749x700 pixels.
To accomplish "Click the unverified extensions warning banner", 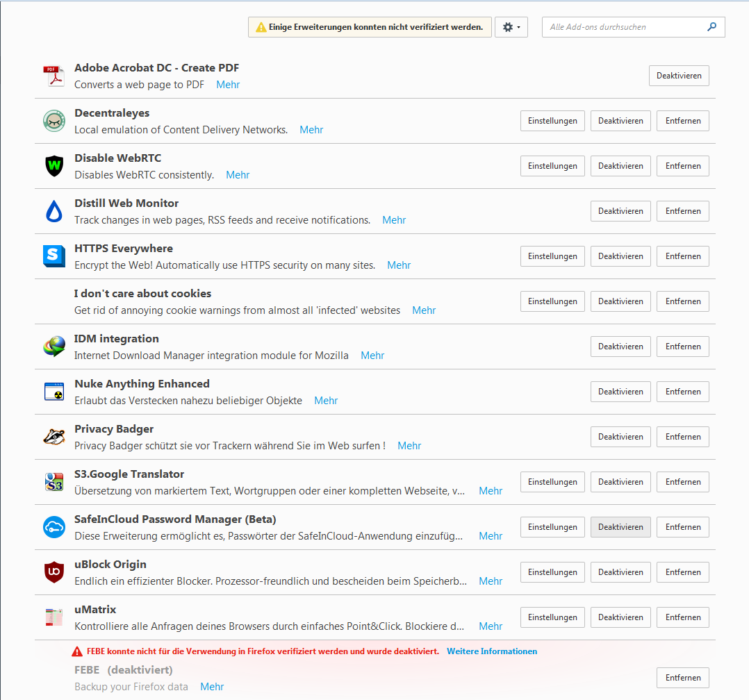I will pos(370,27).
